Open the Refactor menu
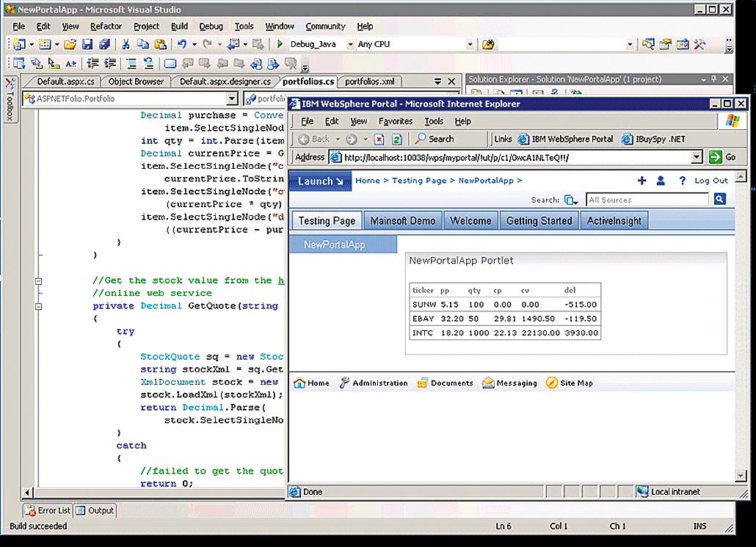 [106, 26]
